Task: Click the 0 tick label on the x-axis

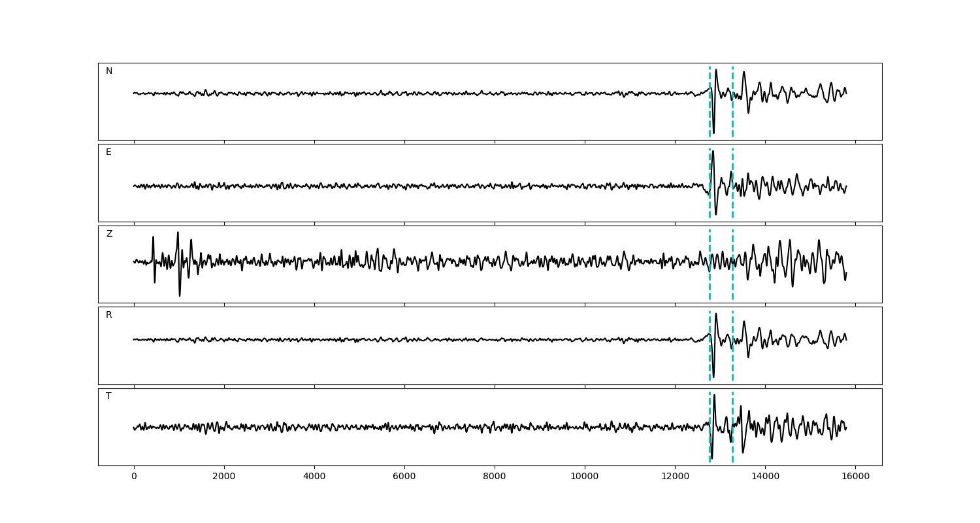Action: click(x=134, y=477)
